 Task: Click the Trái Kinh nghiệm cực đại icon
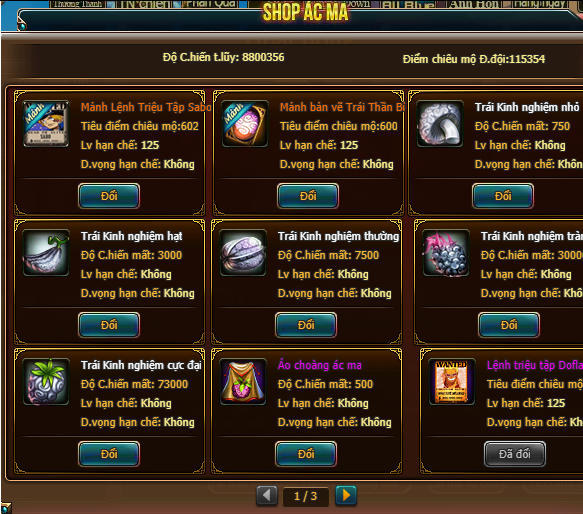[x=46, y=382]
